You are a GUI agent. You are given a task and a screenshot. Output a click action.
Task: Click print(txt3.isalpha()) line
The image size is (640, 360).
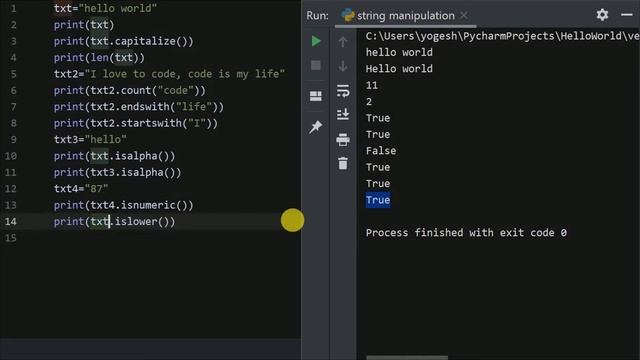(118, 172)
